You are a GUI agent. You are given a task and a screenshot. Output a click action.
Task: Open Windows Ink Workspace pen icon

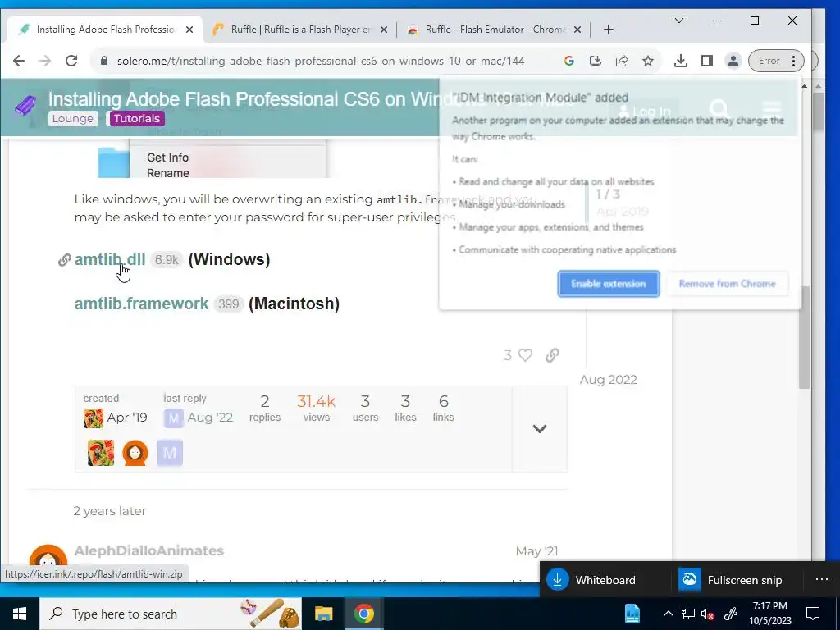(x=731, y=614)
